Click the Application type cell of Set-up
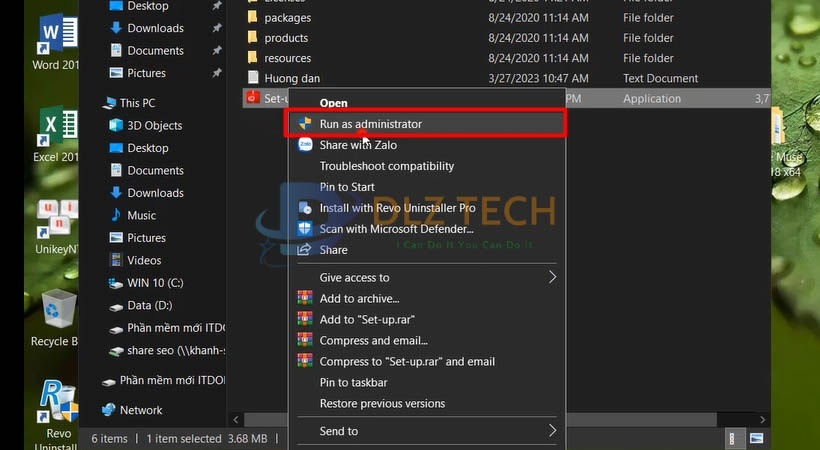Viewport: 820px width, 450px height. click(x=652, y=99)
